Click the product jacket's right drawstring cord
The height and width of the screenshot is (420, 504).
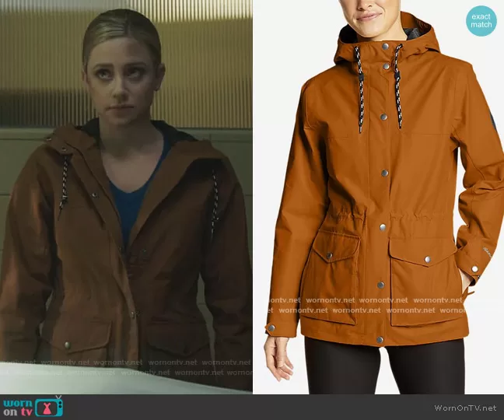tap(398, 86)
